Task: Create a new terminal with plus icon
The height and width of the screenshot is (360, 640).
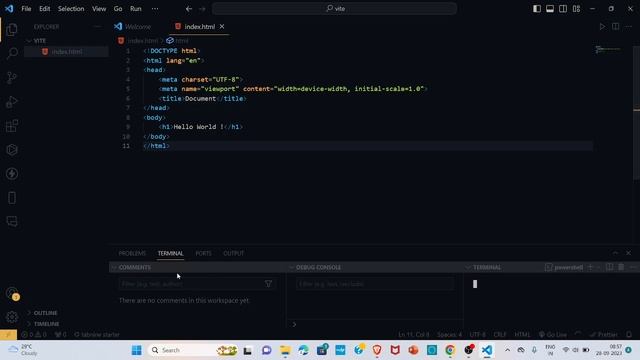Action: click(x=590, y=267)
